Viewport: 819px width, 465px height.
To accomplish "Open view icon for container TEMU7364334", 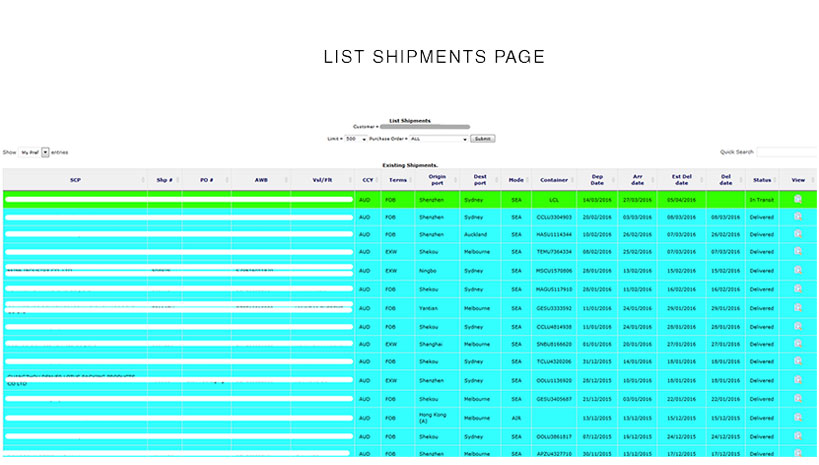I will [x=797, y=251].
